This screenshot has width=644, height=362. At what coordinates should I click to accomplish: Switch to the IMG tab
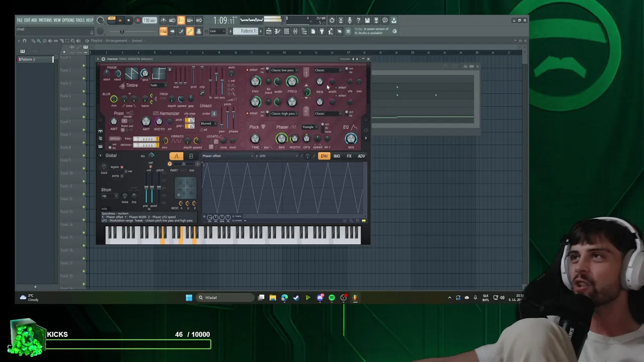coord(337,156)
